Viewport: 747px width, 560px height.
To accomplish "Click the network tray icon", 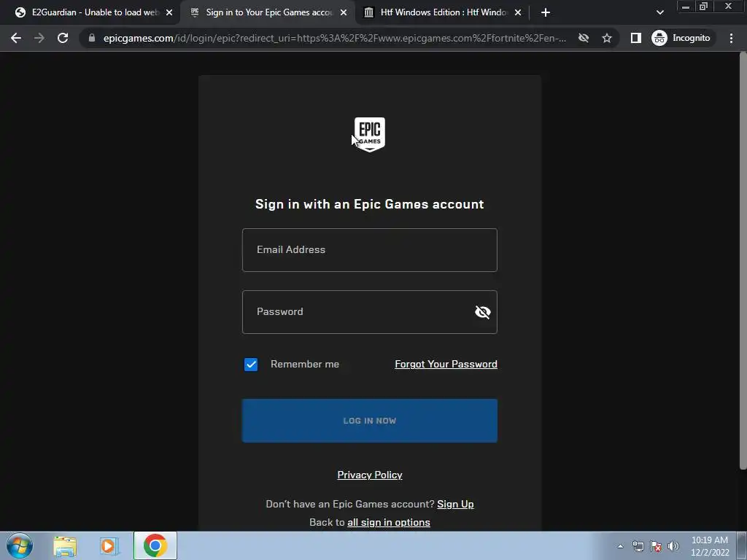I will (x=638, y=546).
